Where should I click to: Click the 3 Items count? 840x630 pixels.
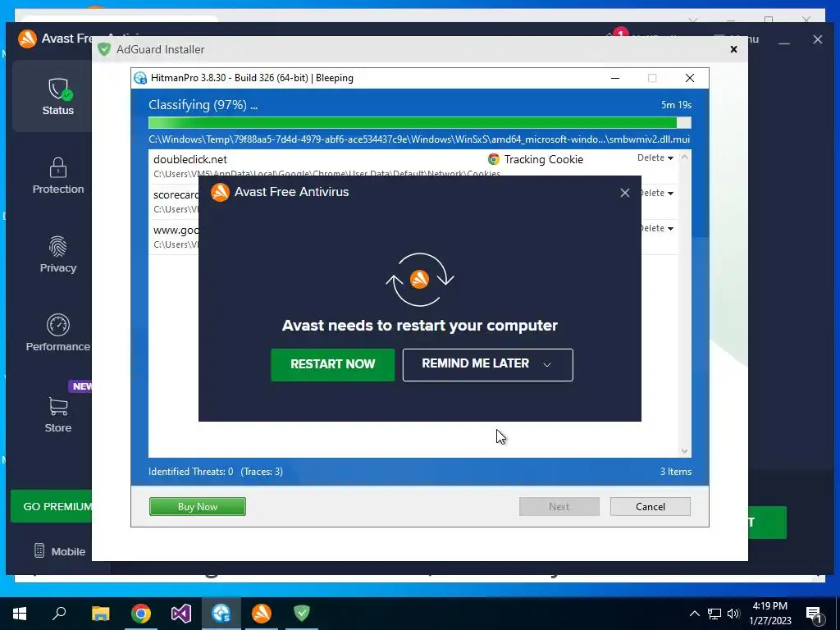tap(676, 472)
